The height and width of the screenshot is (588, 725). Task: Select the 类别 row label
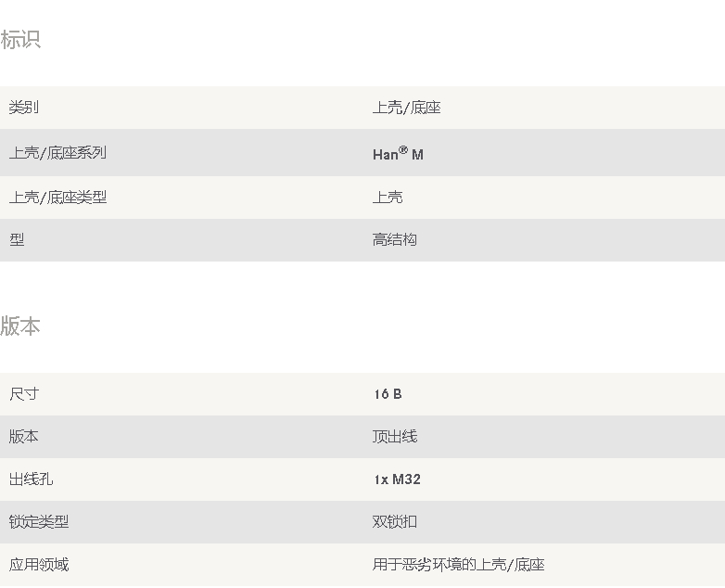pyautogui.click(x=23, y=108)
